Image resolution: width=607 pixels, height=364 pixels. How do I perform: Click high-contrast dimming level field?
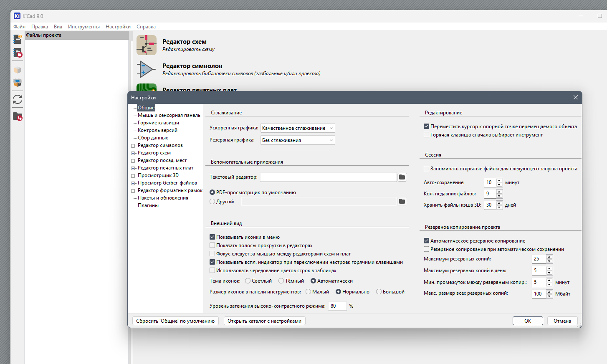coord(337,306)
